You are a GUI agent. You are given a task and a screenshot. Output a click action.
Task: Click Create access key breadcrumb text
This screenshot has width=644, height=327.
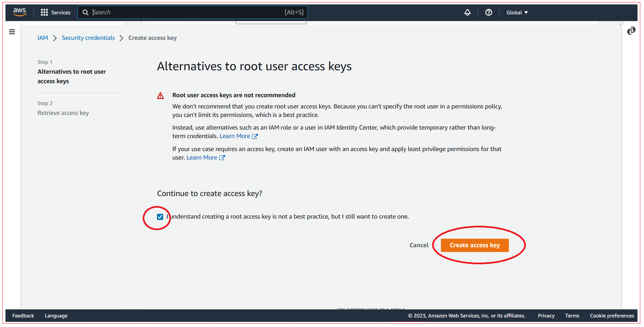(153, 38)
